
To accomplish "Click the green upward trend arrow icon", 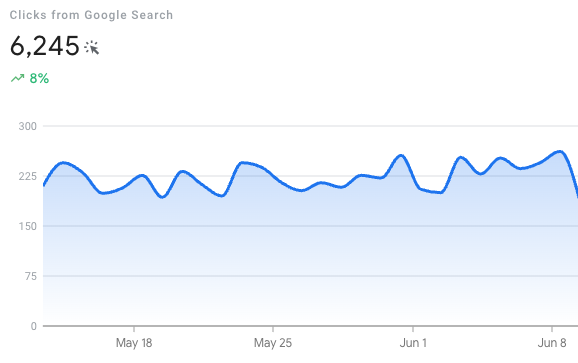I will point(17,78).
